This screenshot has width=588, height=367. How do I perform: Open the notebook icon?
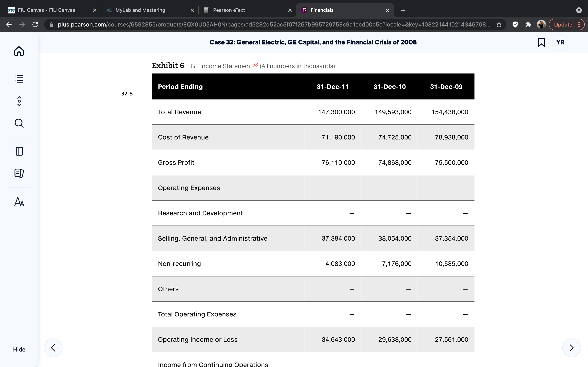coord(19,151)
